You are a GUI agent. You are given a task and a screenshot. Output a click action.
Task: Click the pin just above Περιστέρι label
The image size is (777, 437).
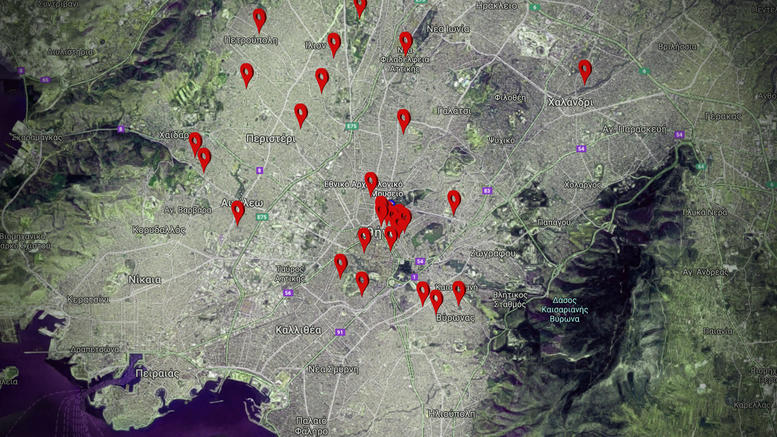(301, 114)
